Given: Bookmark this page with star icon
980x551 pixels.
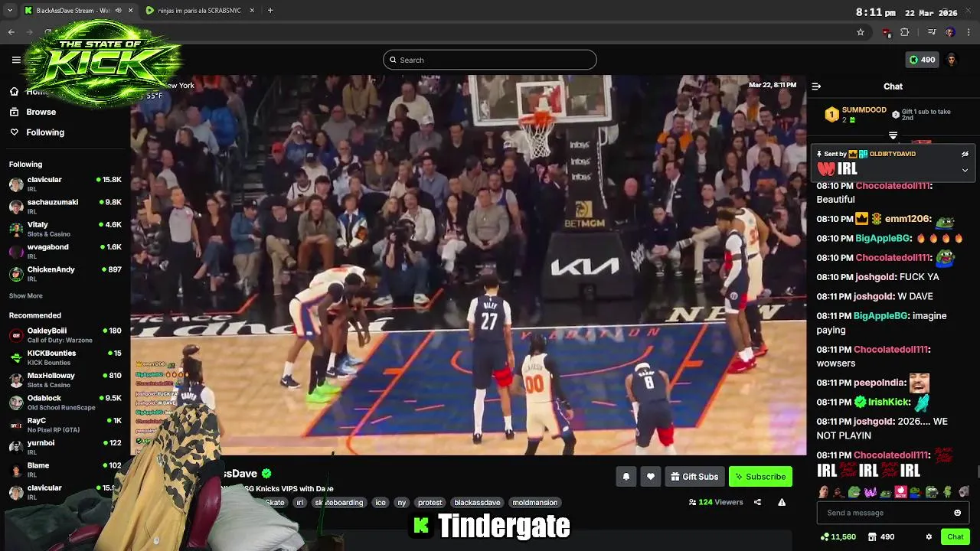Looking at the screenshot, I should pos(861,32).
